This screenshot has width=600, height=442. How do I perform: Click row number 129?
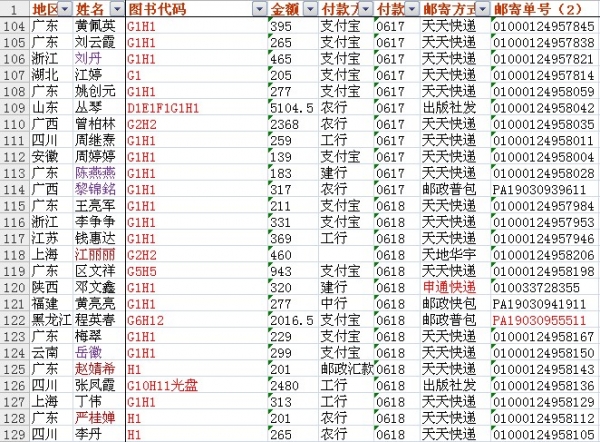[x=14, y=434]
